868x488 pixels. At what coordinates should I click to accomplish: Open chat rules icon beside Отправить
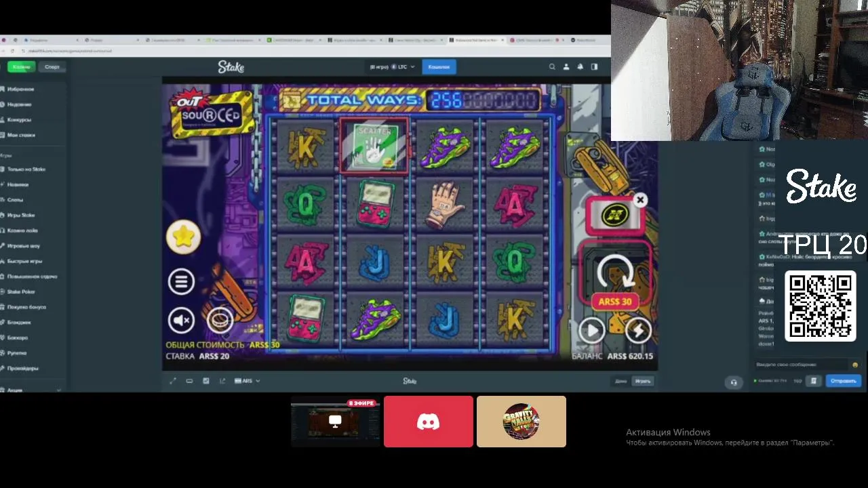[814, 381]
